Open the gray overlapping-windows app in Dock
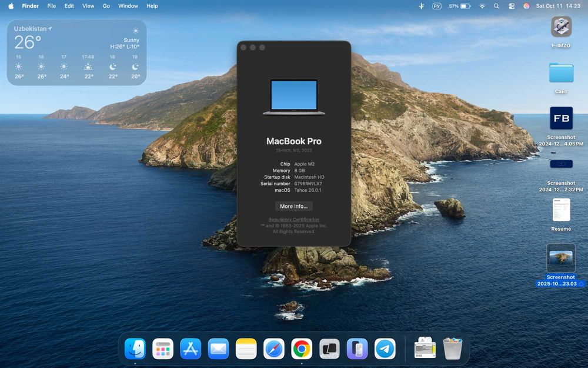 (329, 349)
